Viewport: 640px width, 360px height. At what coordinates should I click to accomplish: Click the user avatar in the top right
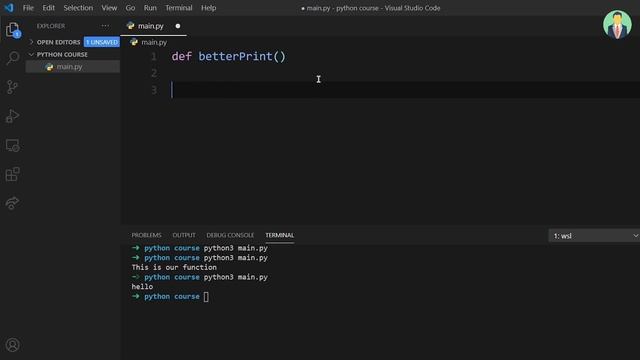click(x=617, y=24)
